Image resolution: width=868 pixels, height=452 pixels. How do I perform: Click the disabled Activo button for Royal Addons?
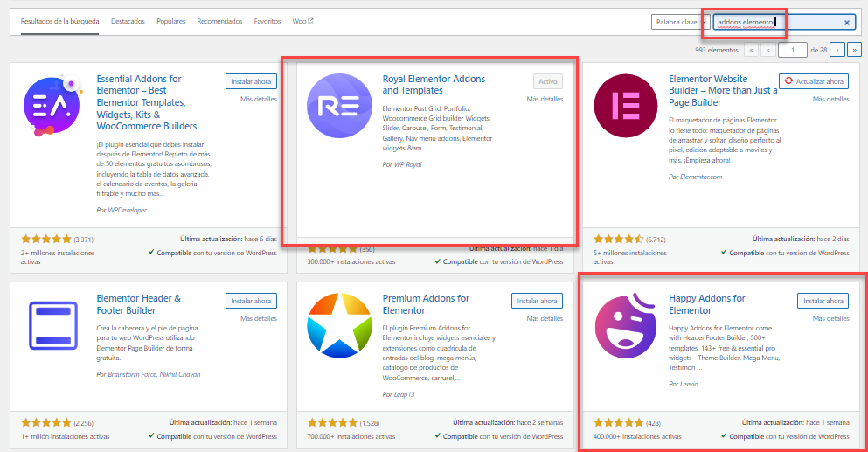click(x=548, y=81)
